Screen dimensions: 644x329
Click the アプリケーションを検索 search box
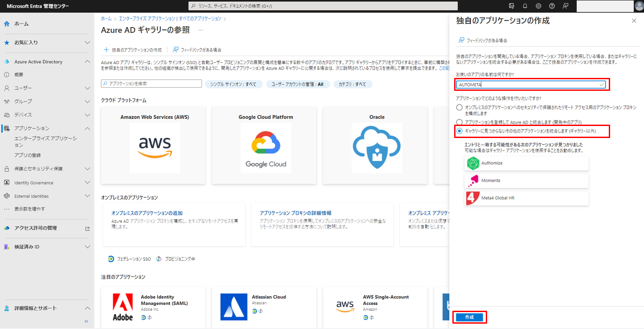pyautogui.click(x=152, y=84)
